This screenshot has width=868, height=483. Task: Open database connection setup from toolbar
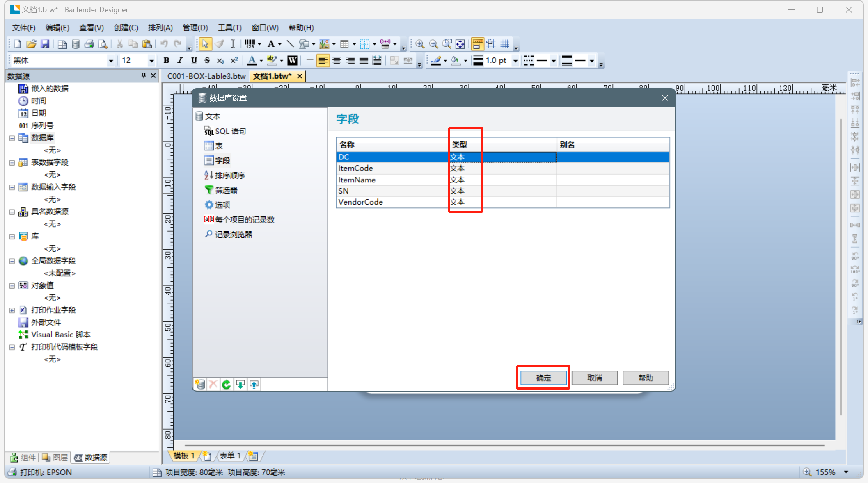pos(76,44)
